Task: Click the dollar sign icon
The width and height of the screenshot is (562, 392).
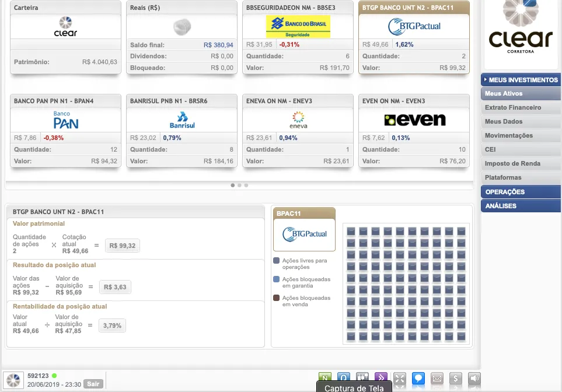Action: 456,378
